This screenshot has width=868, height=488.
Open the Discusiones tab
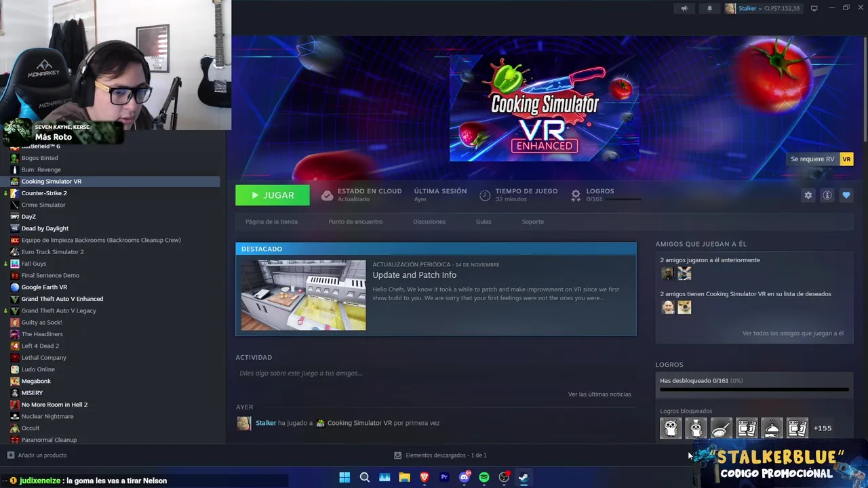[x=429, y=222]
